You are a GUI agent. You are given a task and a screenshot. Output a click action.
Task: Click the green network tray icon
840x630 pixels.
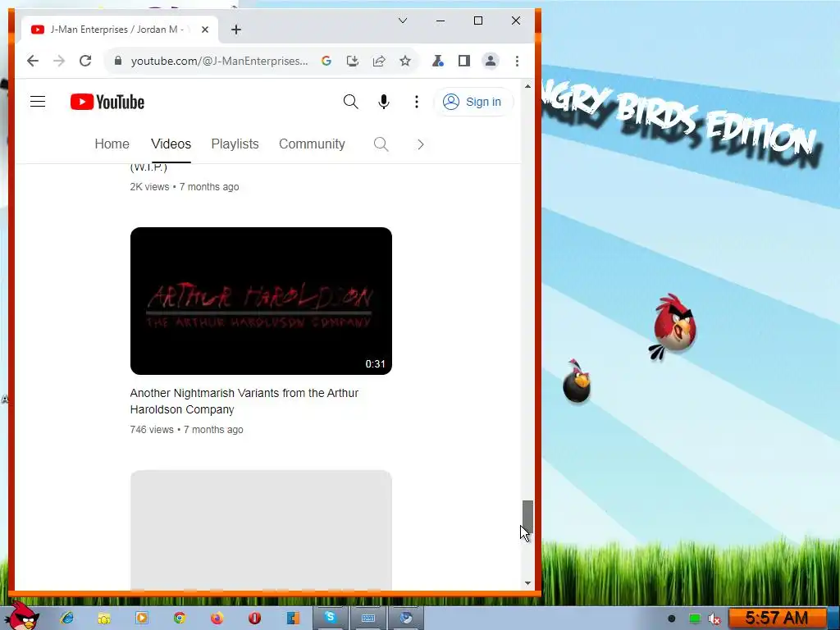tap(694, 619)
